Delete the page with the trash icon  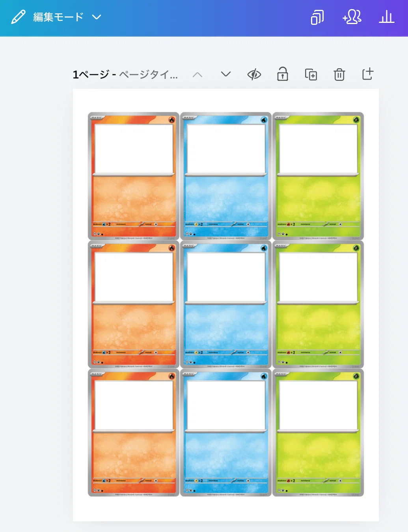(339, 74)
